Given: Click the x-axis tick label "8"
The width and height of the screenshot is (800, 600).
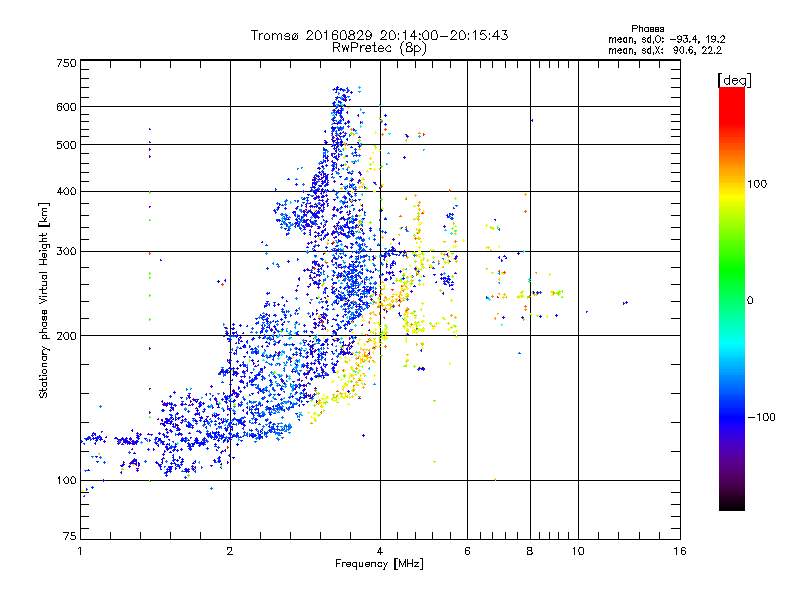Looking at the screenshot, I should [530, 551].
